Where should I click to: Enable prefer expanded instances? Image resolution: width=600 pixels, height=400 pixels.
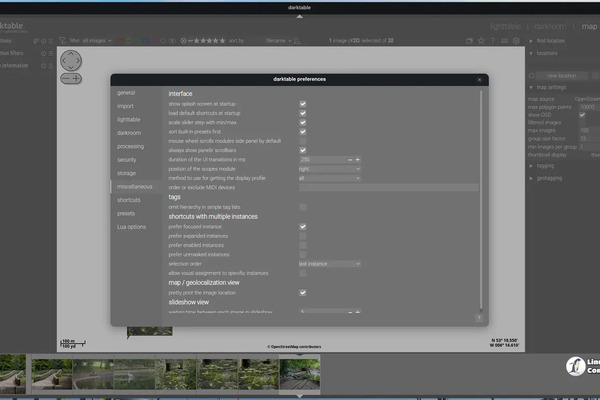(x=303, y=236)
